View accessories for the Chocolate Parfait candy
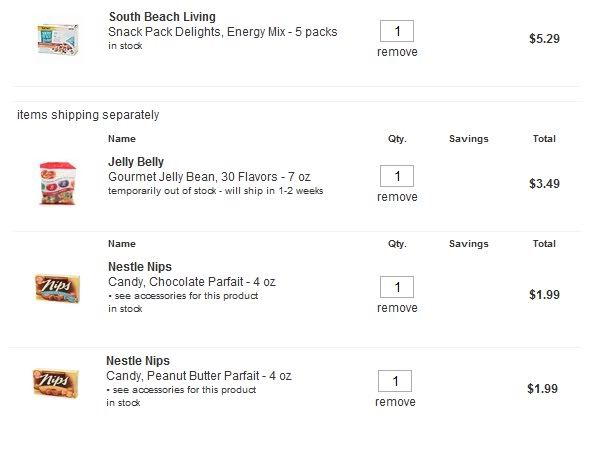609x449 pixels. [186, 296]
